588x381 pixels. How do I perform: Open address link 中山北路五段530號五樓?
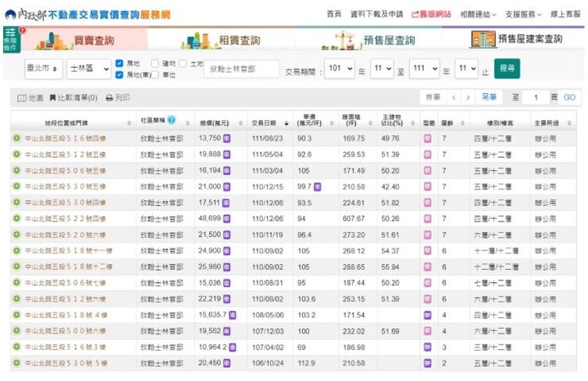65,186
